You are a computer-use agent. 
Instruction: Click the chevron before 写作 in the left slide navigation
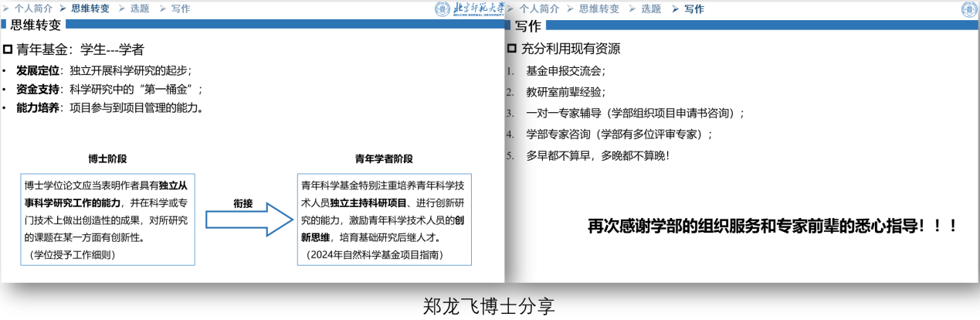click(162, 9)
